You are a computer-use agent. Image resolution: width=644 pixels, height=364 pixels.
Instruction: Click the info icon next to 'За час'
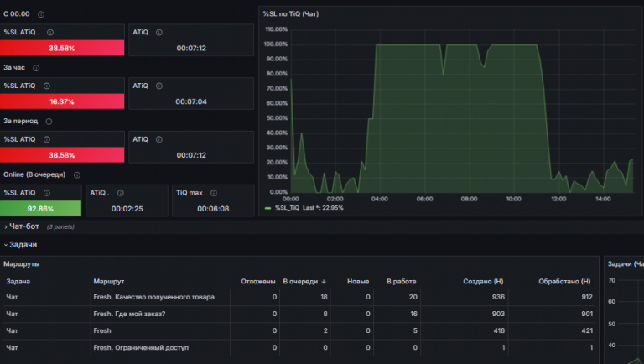click(x=36, y=68)
